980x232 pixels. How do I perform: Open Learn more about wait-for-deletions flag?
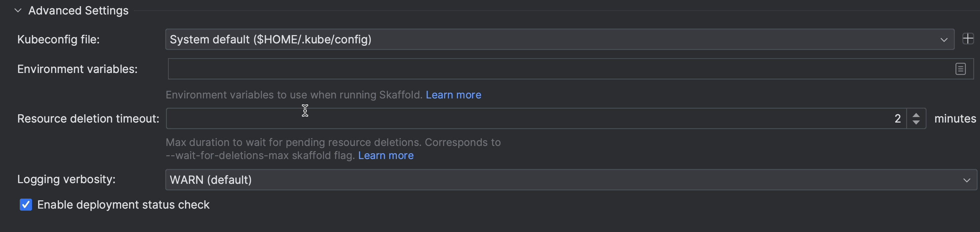coord(385,155)
